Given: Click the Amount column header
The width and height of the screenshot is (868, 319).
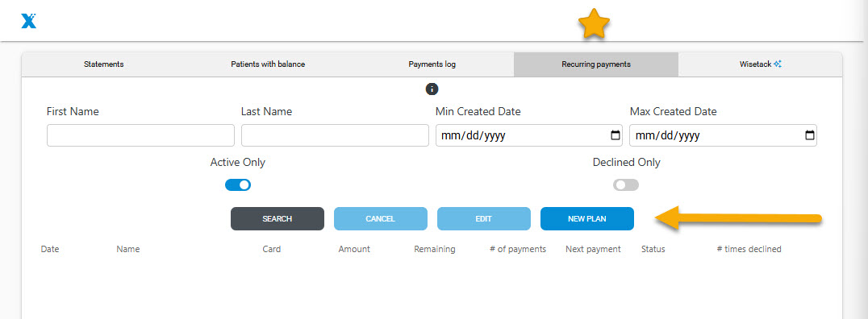Looking at the screenshot, I should point(354,250).
